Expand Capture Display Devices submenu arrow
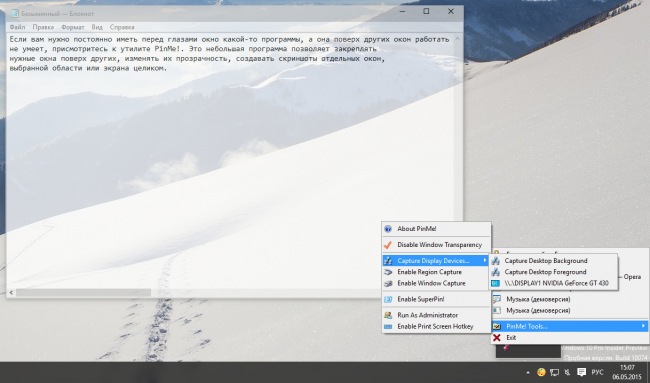Image resolution: width=650 pixels, height=383 pixels. tap(485, 260)
